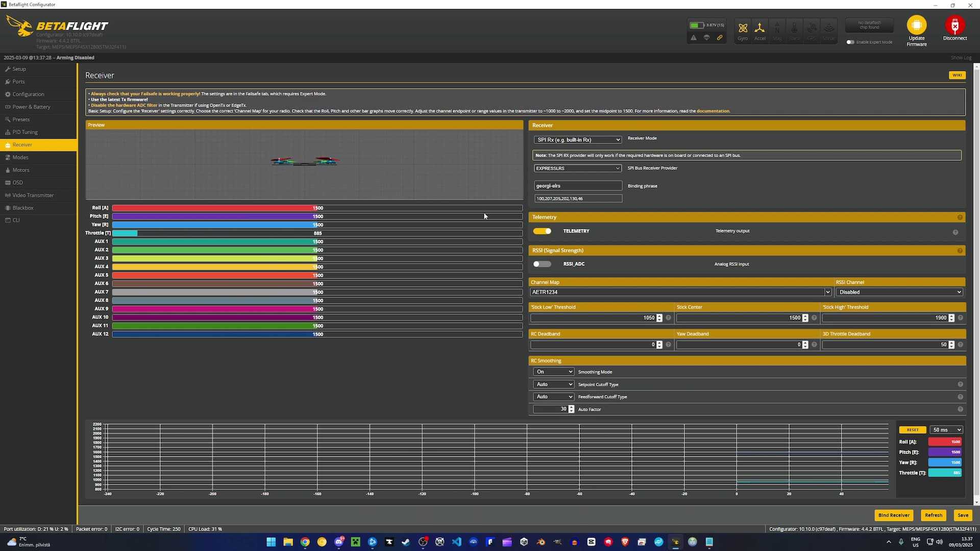The image size is (980, 551).
Task: Open the CLI tab
Action: coord(38,220)
